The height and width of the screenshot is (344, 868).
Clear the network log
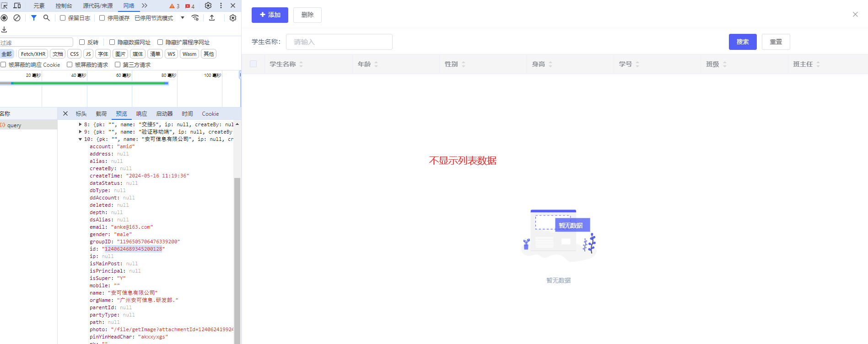[x=17, y=18]
